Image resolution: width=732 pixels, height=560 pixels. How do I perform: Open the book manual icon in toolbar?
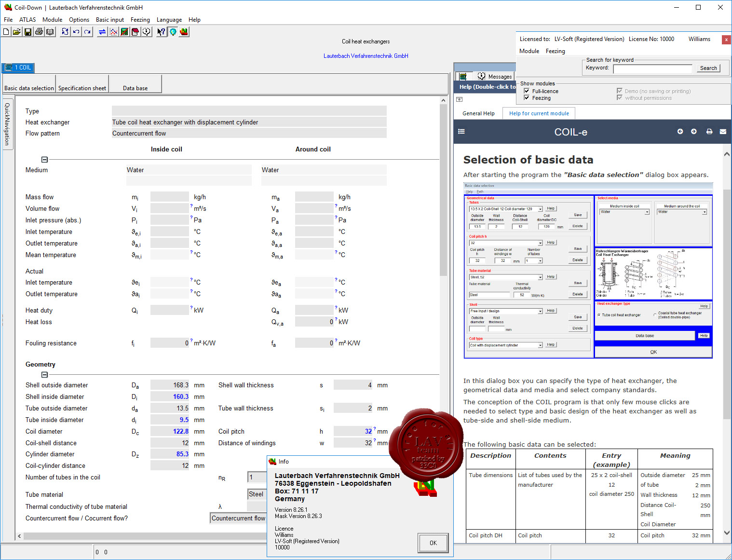50,32
